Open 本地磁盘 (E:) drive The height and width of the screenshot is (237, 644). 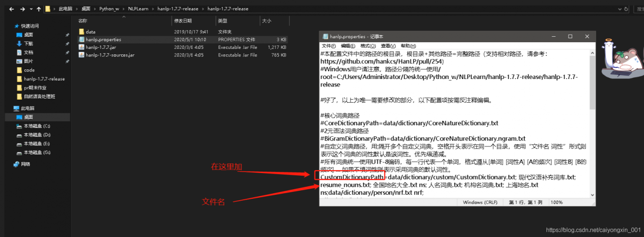(37, 143)
